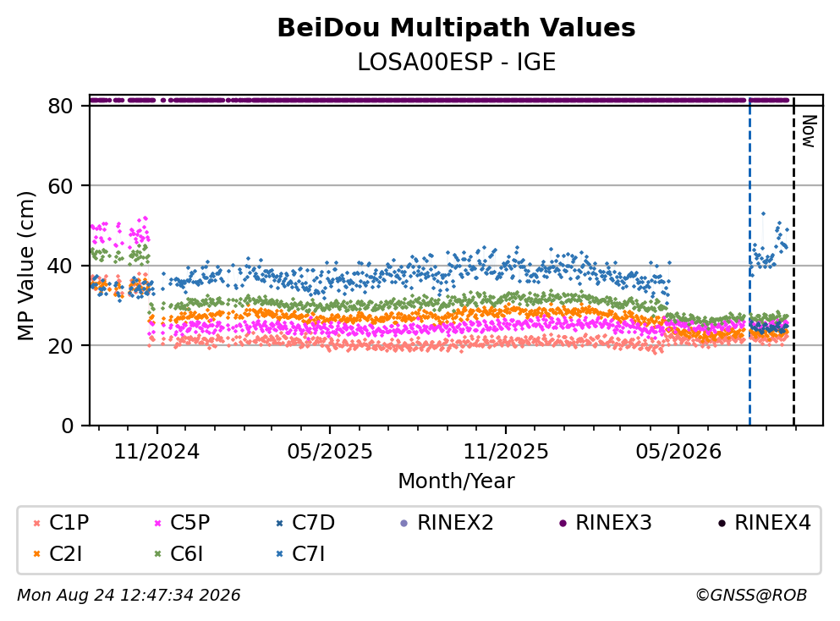Click the MP Value (cm) axis label

point(25,266)
